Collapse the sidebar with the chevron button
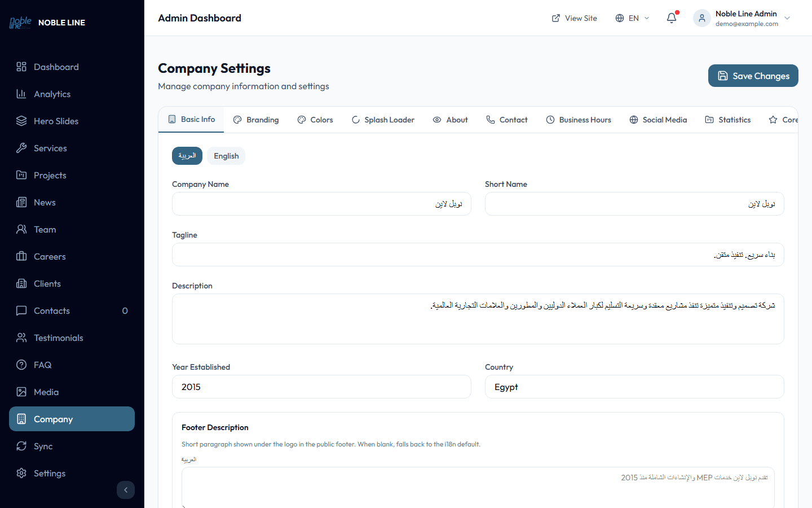 126,490
